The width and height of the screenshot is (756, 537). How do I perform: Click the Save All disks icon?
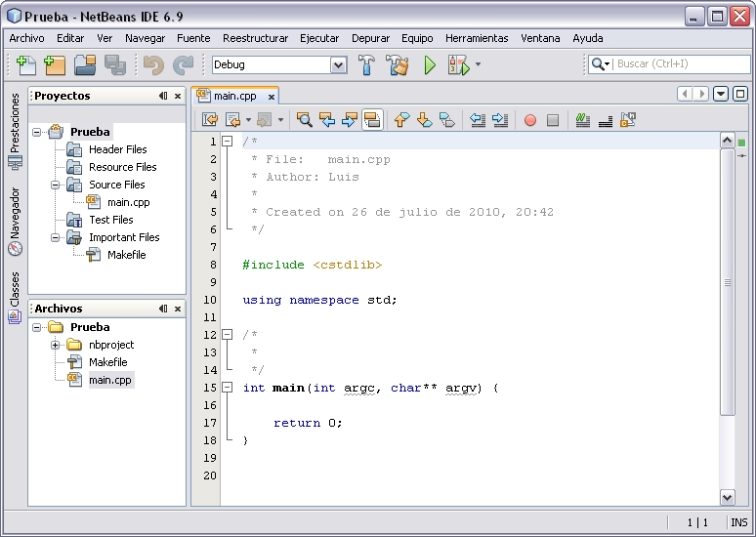(114, 64)
